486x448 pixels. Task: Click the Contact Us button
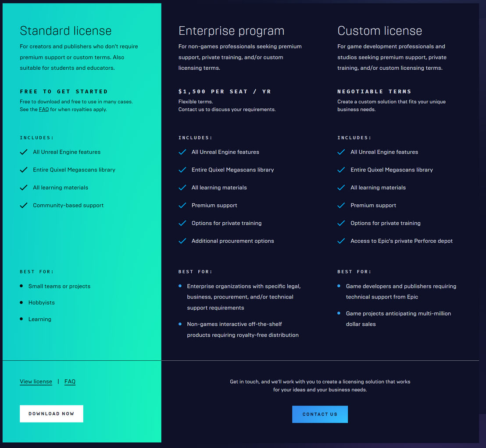click(320, 414)
